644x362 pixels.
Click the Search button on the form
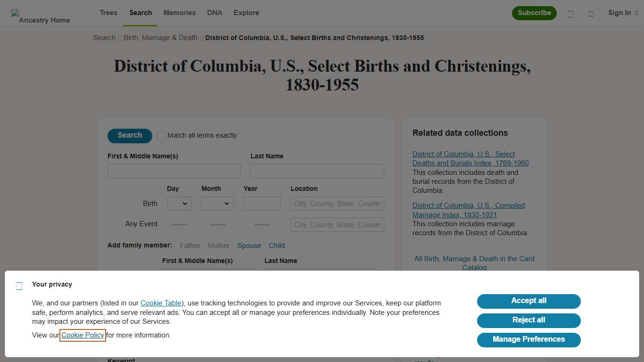tap(129, 136)
